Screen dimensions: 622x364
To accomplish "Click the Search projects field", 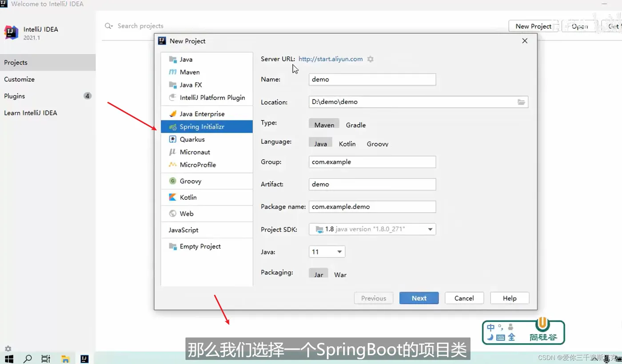I will (140, 26).
